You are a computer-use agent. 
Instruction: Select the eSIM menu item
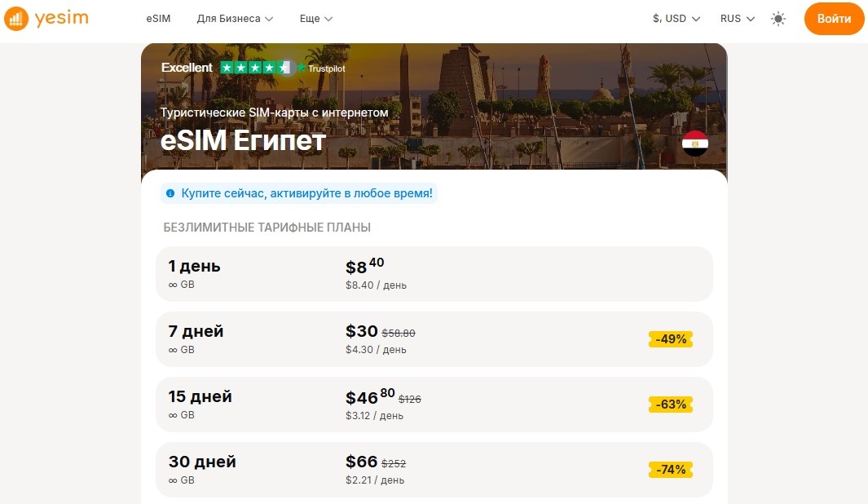(x=158, y=18)
